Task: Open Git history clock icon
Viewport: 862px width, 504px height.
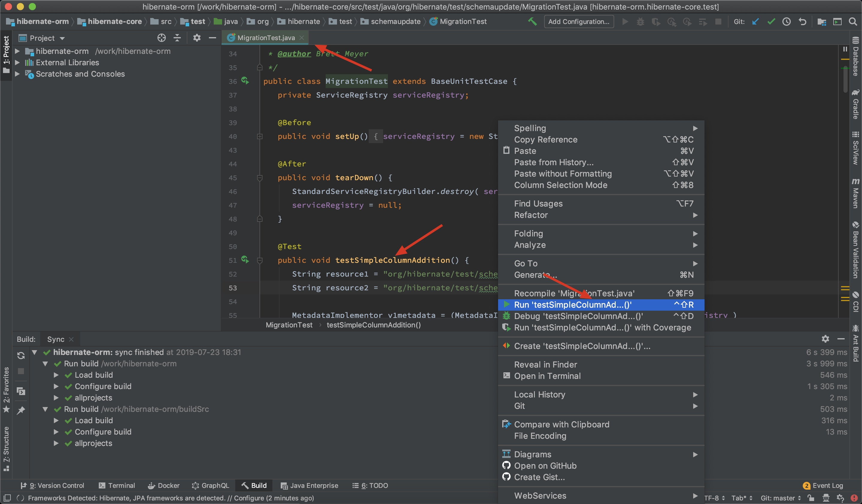Action: (786, 22)
